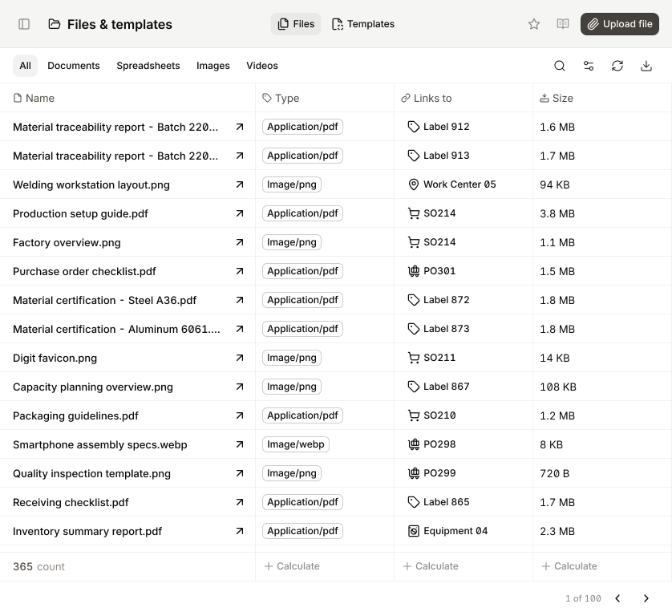Screen dimensions: 672x616
Task: Open arrow for traceability report linked to Label 912
Action: point(240,127)
